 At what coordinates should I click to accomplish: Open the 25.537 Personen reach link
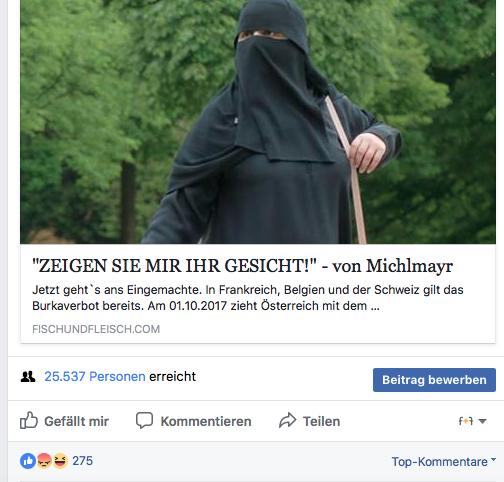pyautogui.click(x=95, y=377)
